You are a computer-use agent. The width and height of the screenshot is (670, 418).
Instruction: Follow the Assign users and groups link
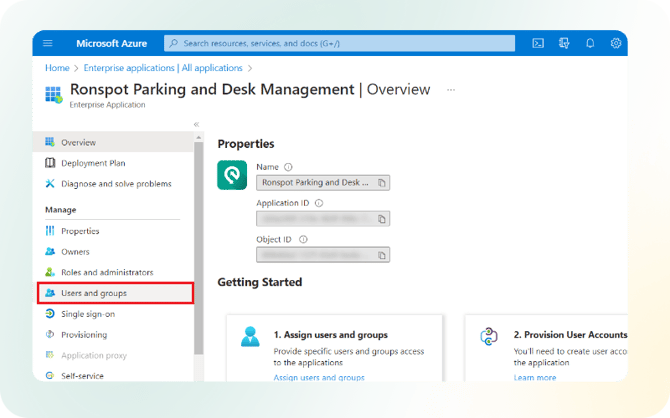click(319, 377)
